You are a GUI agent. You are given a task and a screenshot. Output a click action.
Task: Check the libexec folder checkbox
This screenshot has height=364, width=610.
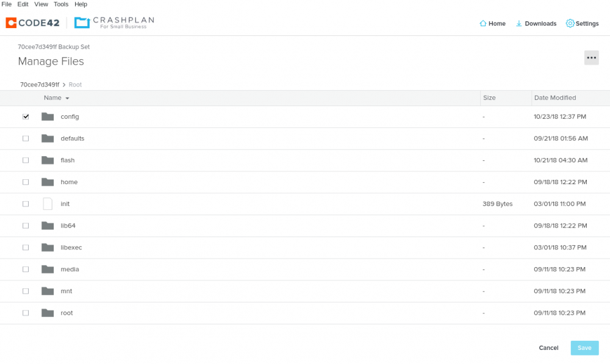click(26, 248)
